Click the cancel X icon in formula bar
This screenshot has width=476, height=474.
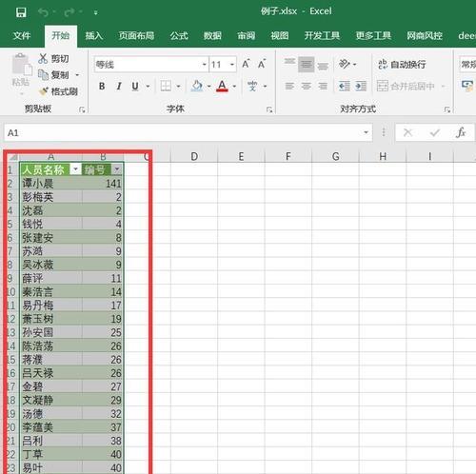[x=407, y=132]
